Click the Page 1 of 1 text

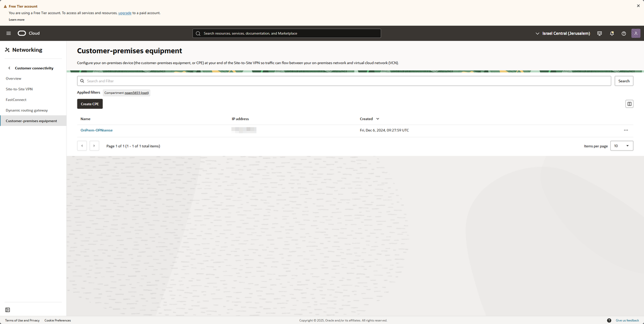coord(133,146)
